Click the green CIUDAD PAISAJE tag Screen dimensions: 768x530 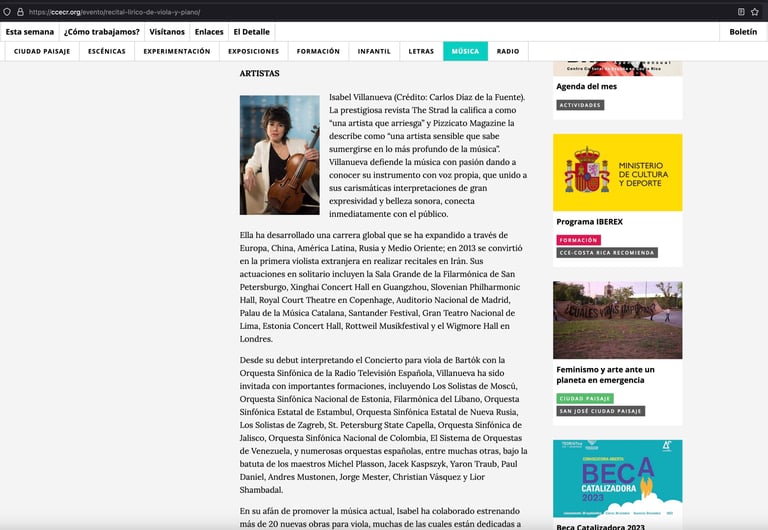pyautogui.click(x=585, y=398)
